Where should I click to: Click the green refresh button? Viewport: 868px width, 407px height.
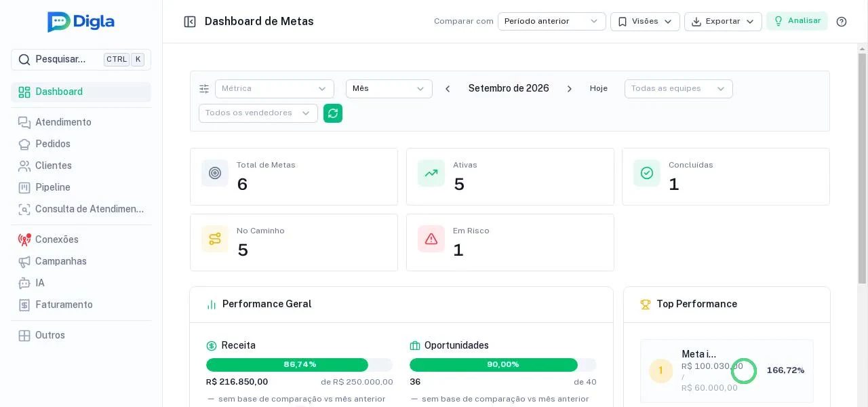(x=333, y=113)
